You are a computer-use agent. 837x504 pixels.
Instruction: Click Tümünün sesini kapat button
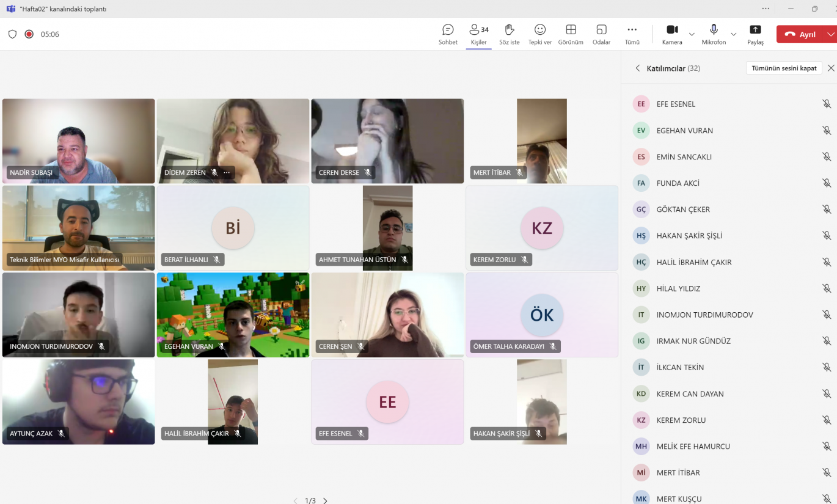coord(783,68)
